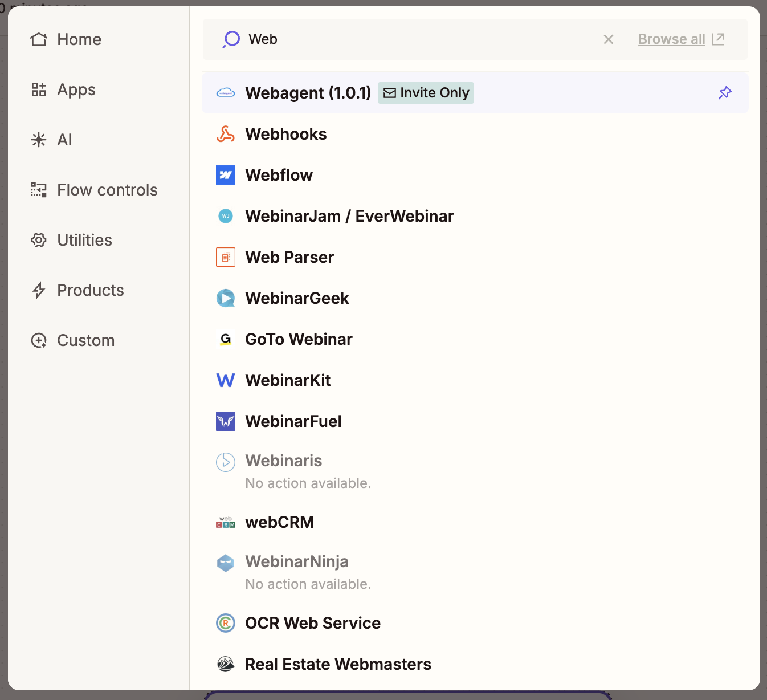Pick WebinarKit from the results
The width and height of the screenshot is (767, 700).
(x=475, y=380)
